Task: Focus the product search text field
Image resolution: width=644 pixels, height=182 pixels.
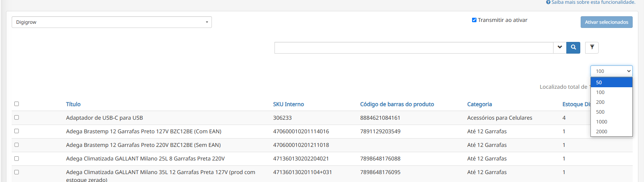Action: [414, 48]
